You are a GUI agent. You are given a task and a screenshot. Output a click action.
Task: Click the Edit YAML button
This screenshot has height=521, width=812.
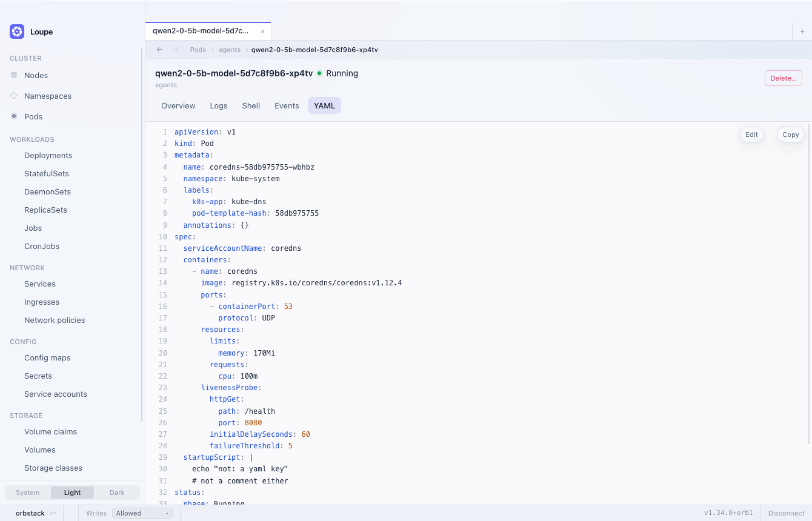pos(751,134)
